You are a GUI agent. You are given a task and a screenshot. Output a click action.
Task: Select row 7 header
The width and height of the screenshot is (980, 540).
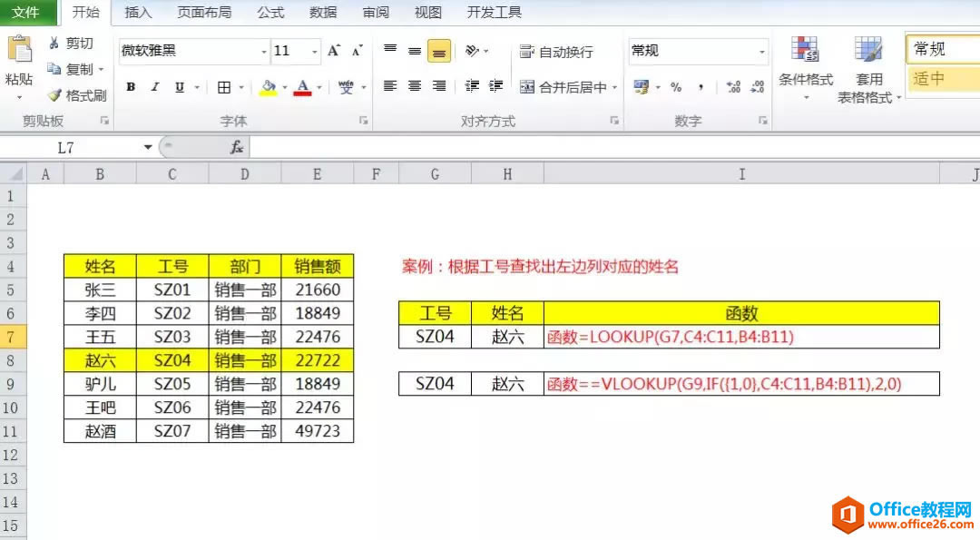(13, 337)
